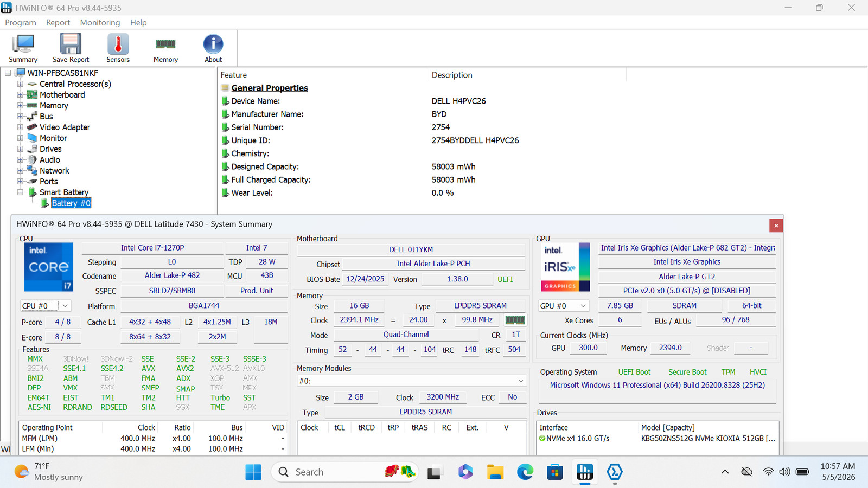Viewport: 868px width, 488px height.
Task: Click the Secure Boot label
Action: pyautogui.click(x=687, y=372)
